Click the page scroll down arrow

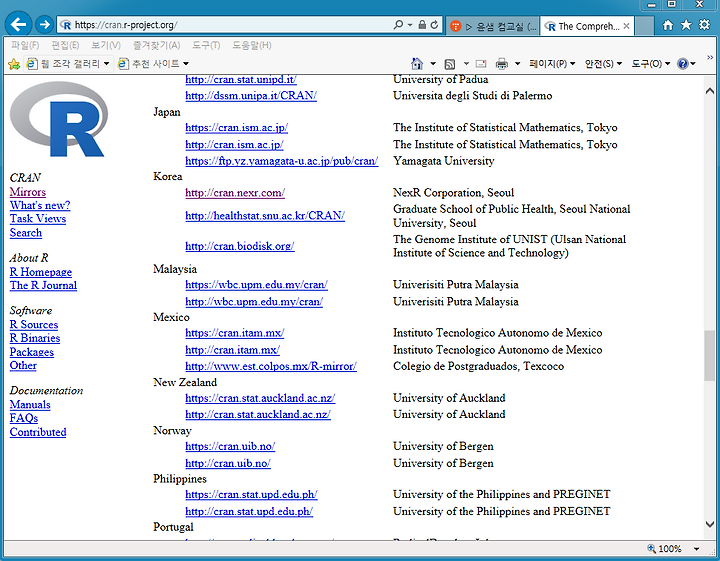pyautogui.click(x=710, y=524)
